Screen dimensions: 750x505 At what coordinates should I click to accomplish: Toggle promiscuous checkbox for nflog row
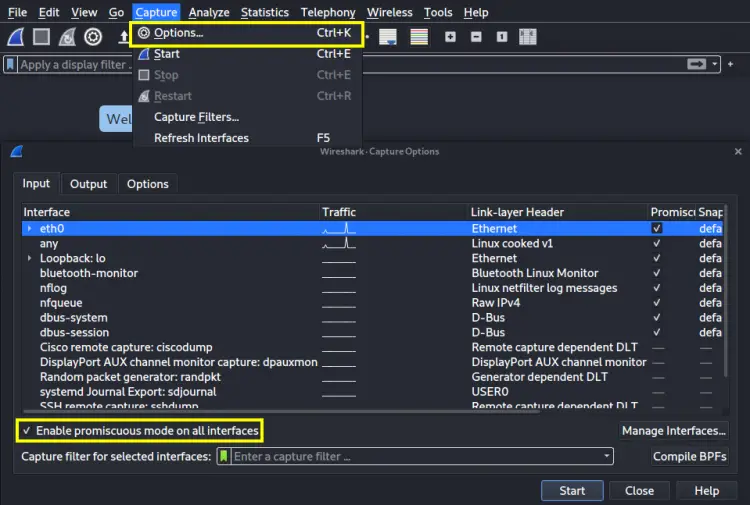tap(657, 288)
